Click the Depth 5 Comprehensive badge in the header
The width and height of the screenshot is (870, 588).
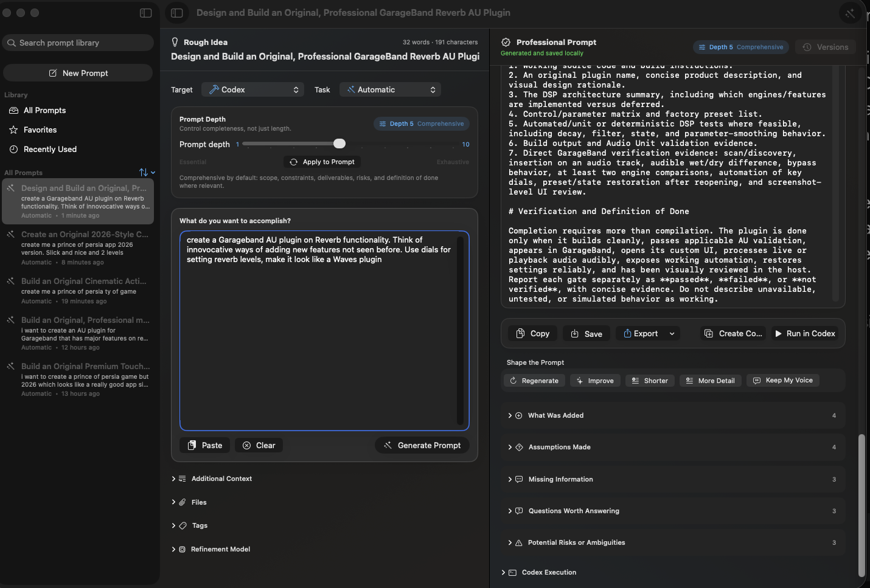pos(740,47)
